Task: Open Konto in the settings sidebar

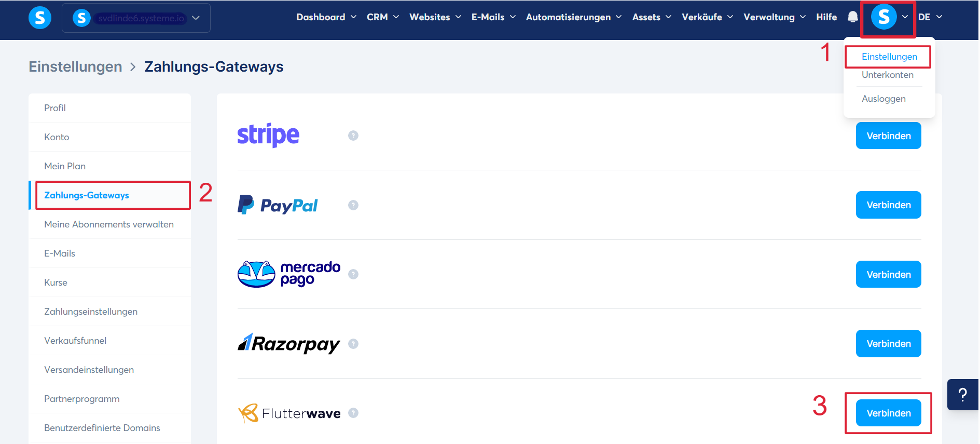Action: pos(110,137)
